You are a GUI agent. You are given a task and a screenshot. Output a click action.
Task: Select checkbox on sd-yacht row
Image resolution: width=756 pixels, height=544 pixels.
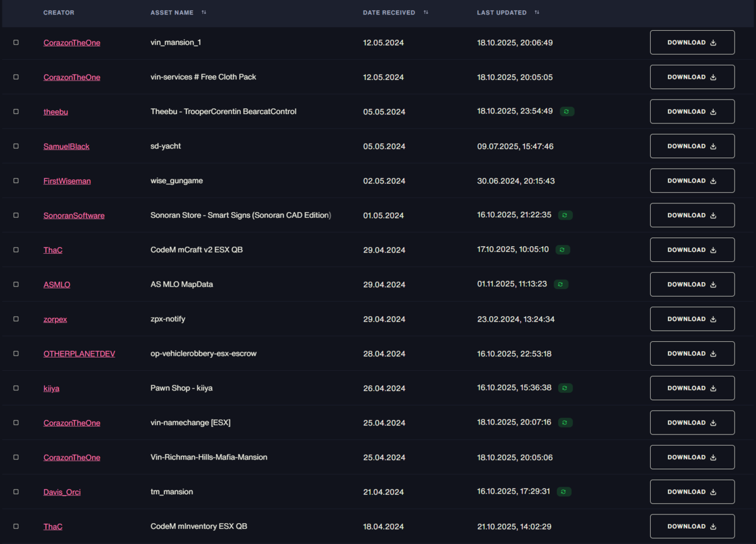point(16,146)
